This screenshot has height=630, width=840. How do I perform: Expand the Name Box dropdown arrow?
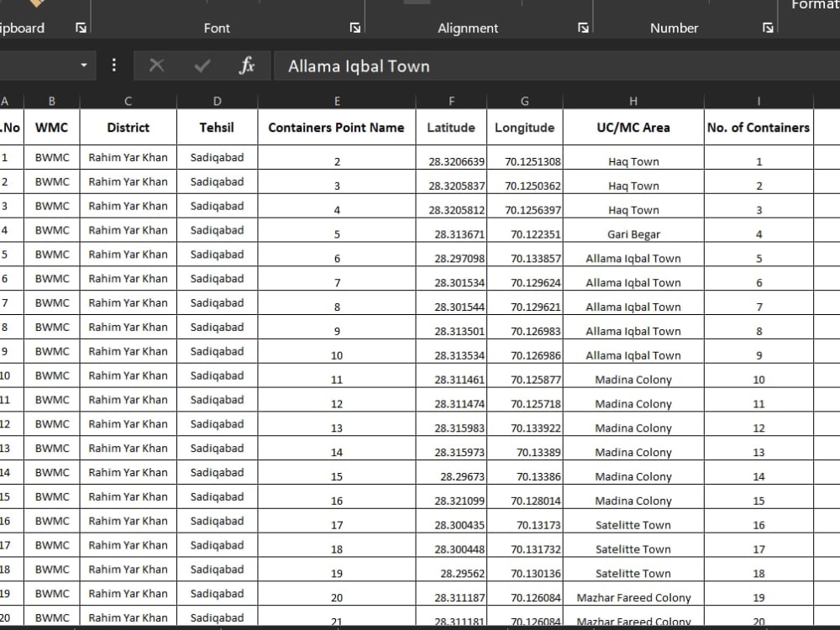point(83,66)
